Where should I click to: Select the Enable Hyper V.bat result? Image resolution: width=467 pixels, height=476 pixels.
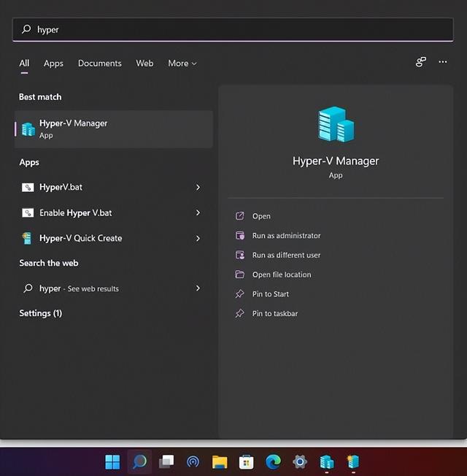tap(114, 212)
